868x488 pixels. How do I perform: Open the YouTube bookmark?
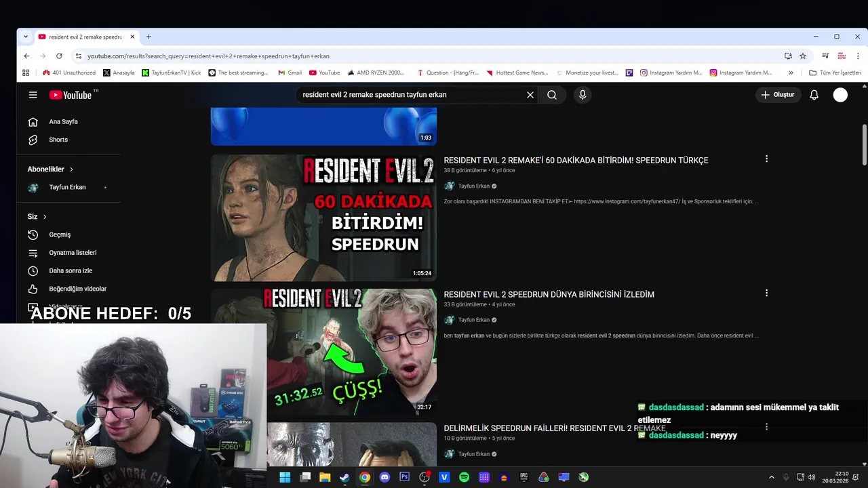click(324, 73)
